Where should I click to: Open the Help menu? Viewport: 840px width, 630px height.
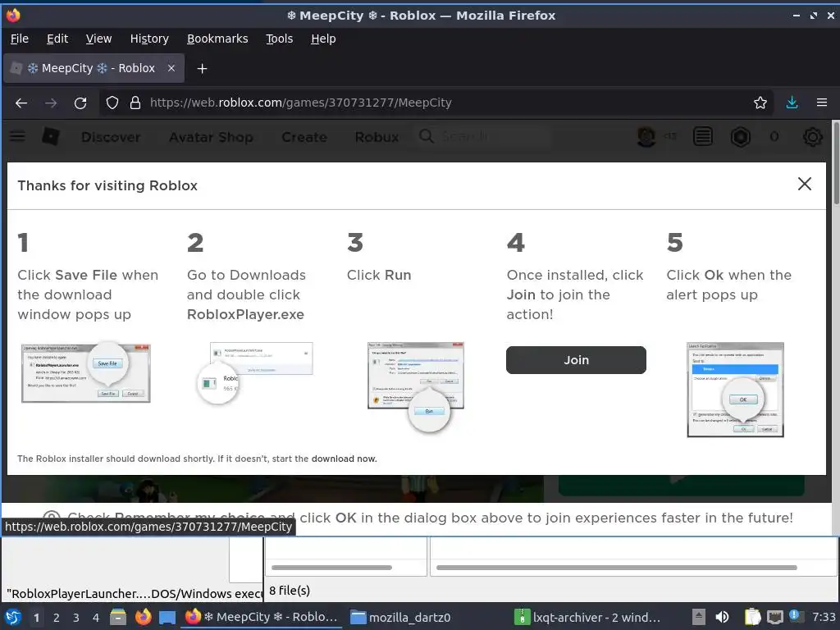pos(323,39)
